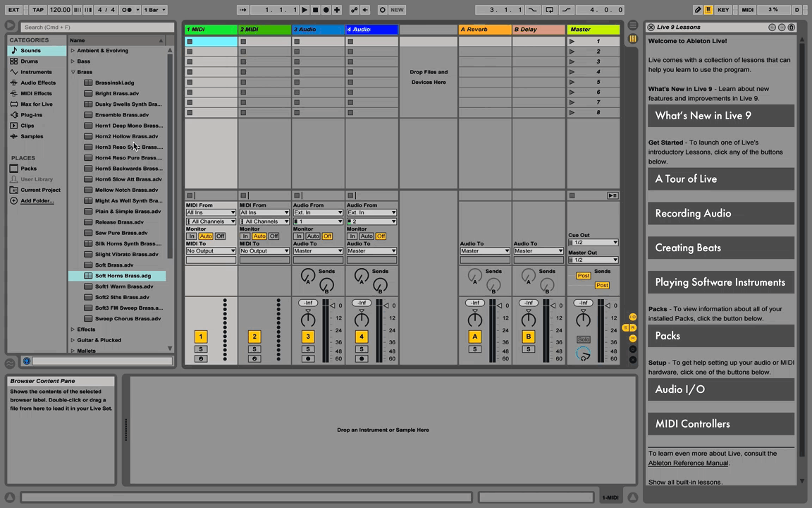Click the Follow arrow button
Image resolution: width=812 pixels, height=508 pixels.
(243, 10)
